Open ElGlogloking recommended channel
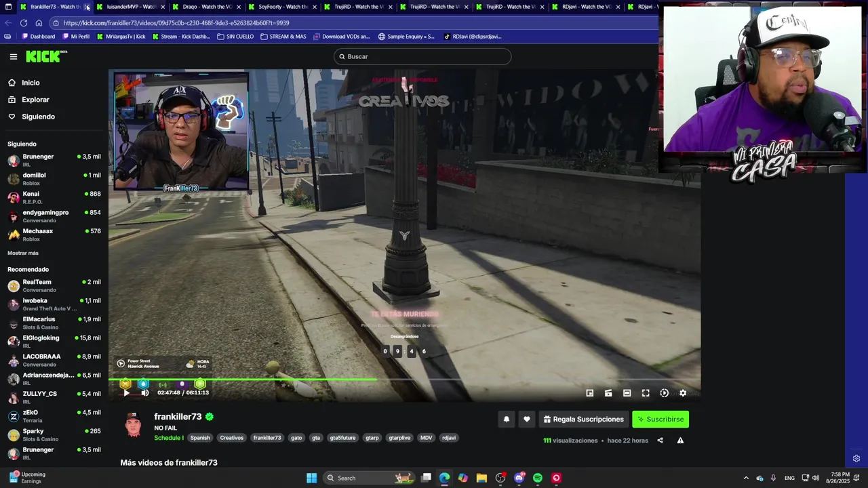Screen dimensions: 868x488 coord(54,342)
